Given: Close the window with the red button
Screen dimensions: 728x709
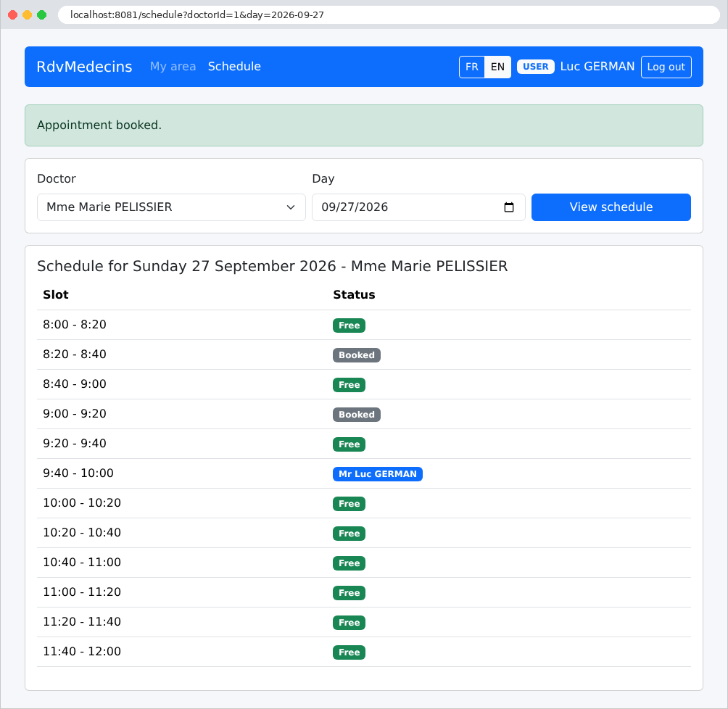Looking at the screenshot, I should (13, 14).
